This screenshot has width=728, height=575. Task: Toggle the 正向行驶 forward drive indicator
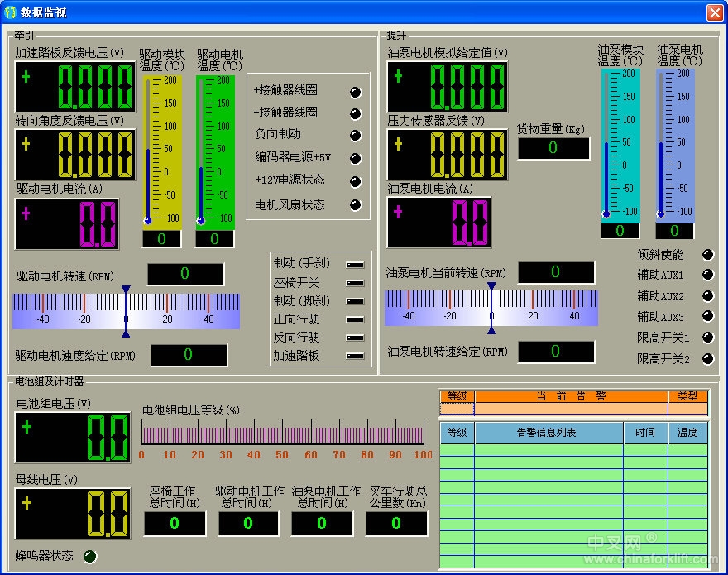[x=355, y=319]
